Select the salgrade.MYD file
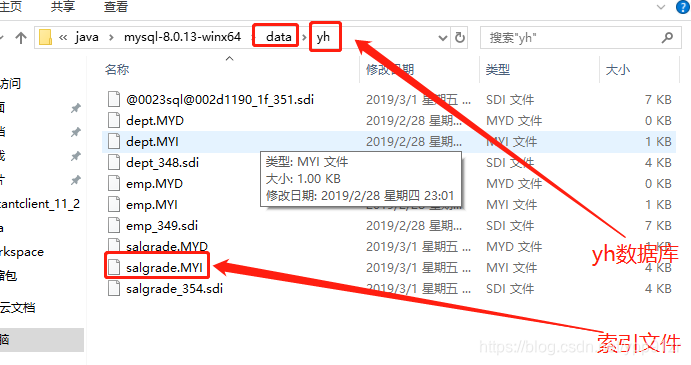Screen dimensions: 691x365 [x=167, y=247]
